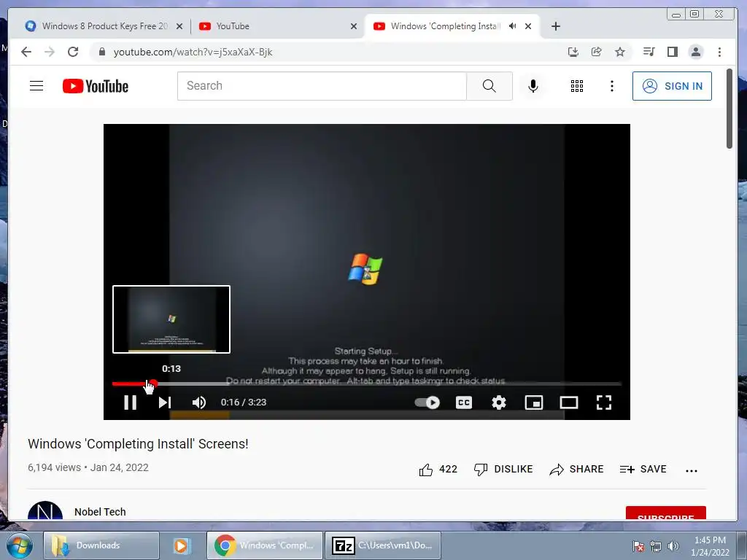The width and height of the screenshot is (747, 560).
Task: SAVE the video to a playlist
Action: click(x=643, y=470)
